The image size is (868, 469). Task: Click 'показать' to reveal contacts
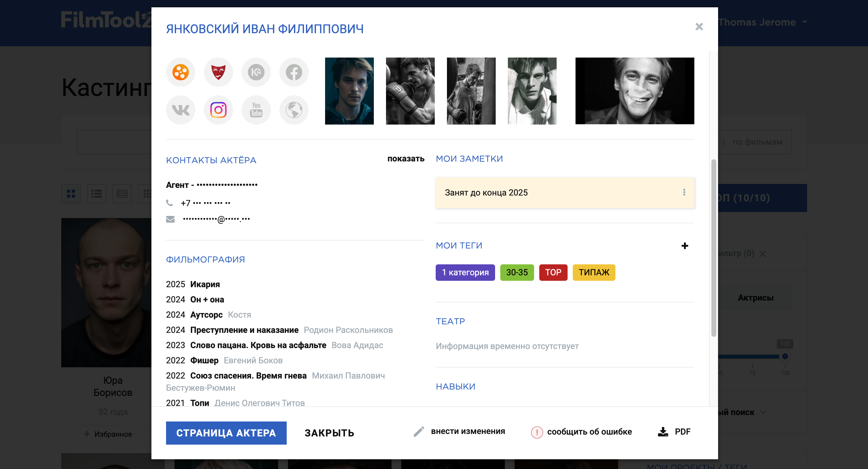(x=406, y=159)
